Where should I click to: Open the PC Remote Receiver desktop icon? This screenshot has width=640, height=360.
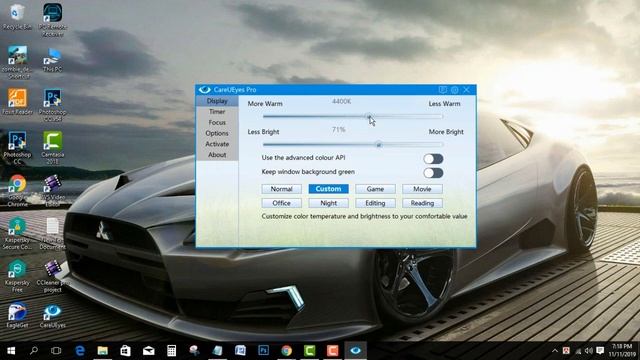pyautogui.click(x=53, y=20)
